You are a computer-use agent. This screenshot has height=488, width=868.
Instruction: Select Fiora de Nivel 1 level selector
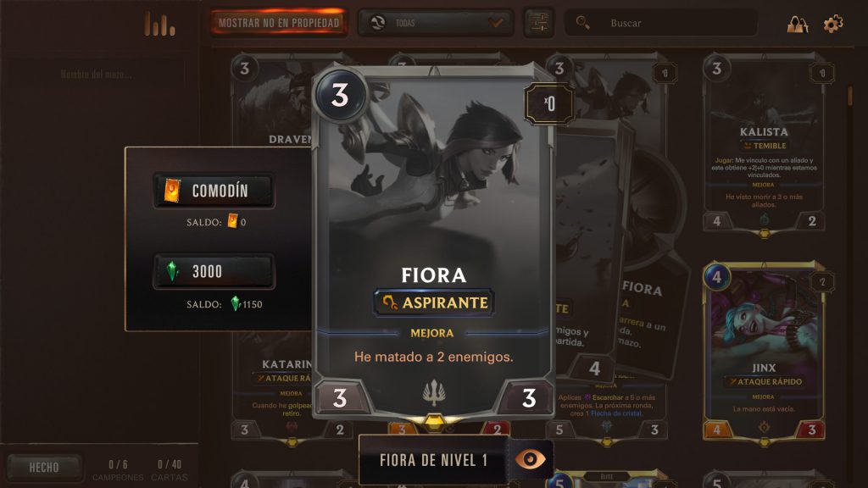pyautogui.click(x=433, y=460)
